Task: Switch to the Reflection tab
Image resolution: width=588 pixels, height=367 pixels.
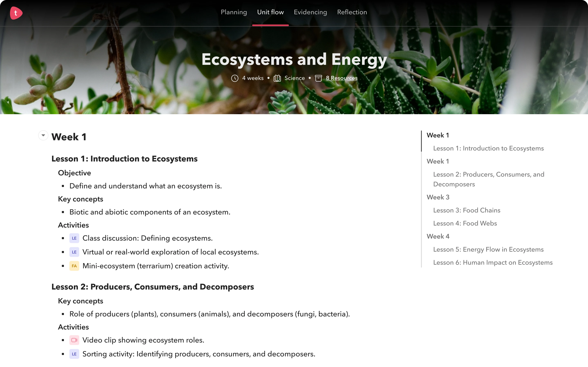Action: [x=352, y=12]
